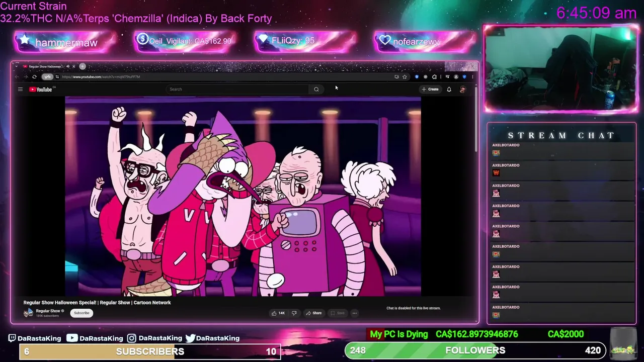Screen dimensions: 644x362
Task: Click the YouTube DaRastaKing handle
Action: tap(95, 338)
